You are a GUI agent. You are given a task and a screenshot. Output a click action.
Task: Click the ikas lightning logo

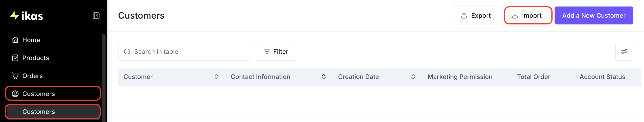(x=15, y=16)
